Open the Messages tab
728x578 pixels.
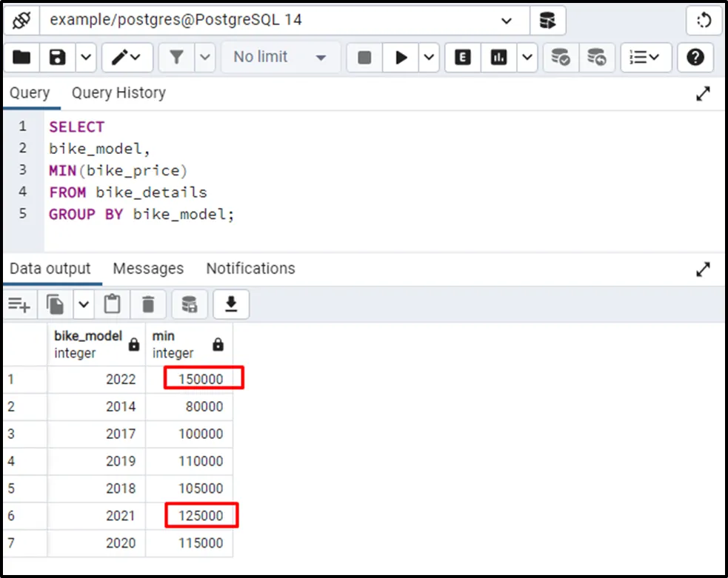click(148, 269)
